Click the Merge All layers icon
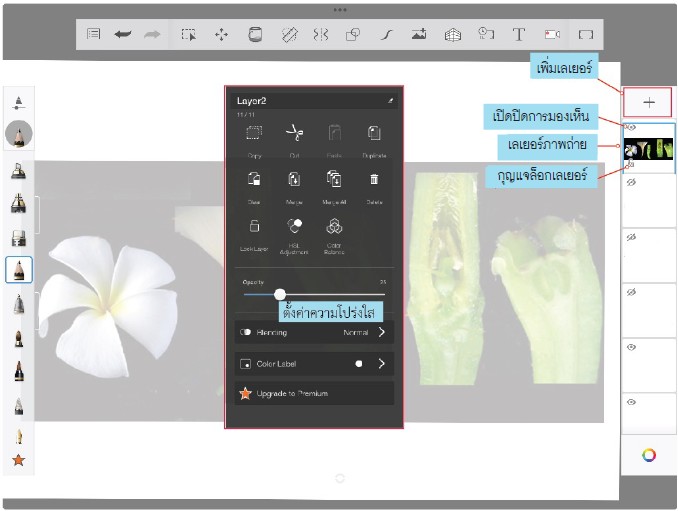The width and height of the screenshot is (678, 511). click(334, 179)
